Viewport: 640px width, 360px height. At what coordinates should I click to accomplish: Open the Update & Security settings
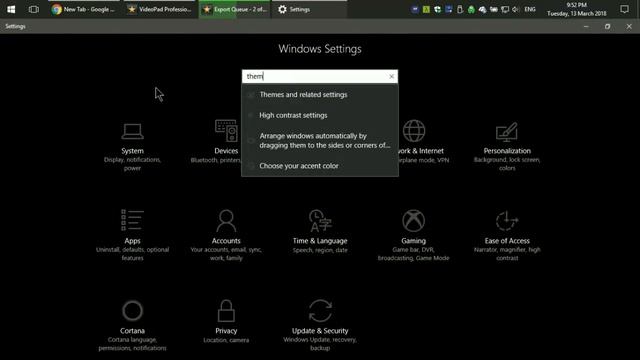[320, 326]
